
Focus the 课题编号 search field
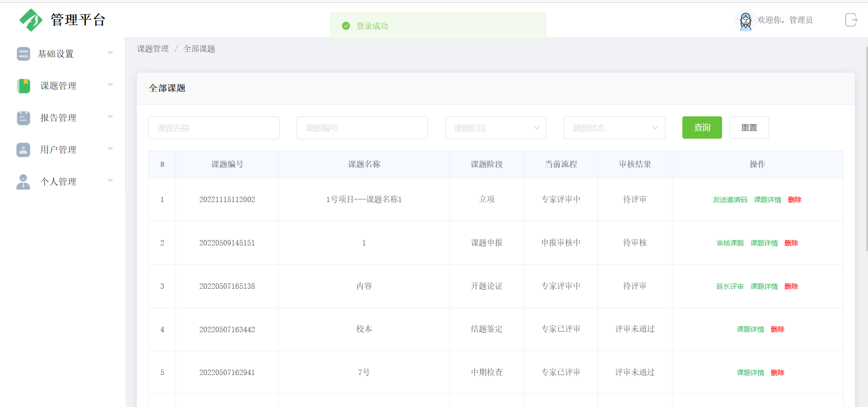point(362,128)
